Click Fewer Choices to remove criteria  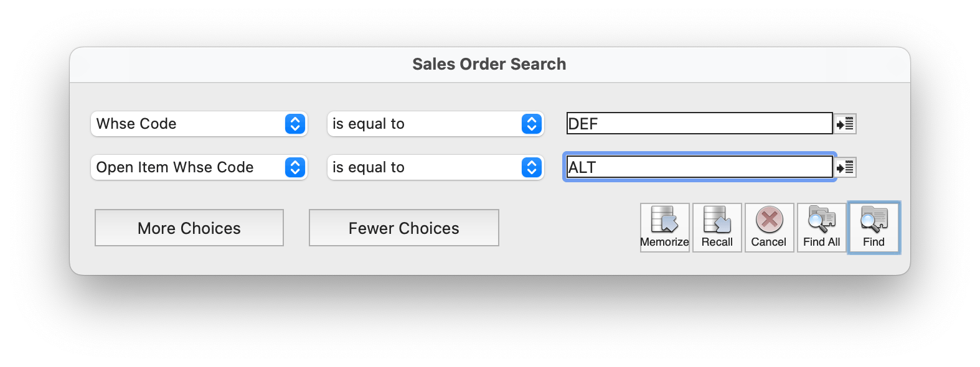coord(404,228)
